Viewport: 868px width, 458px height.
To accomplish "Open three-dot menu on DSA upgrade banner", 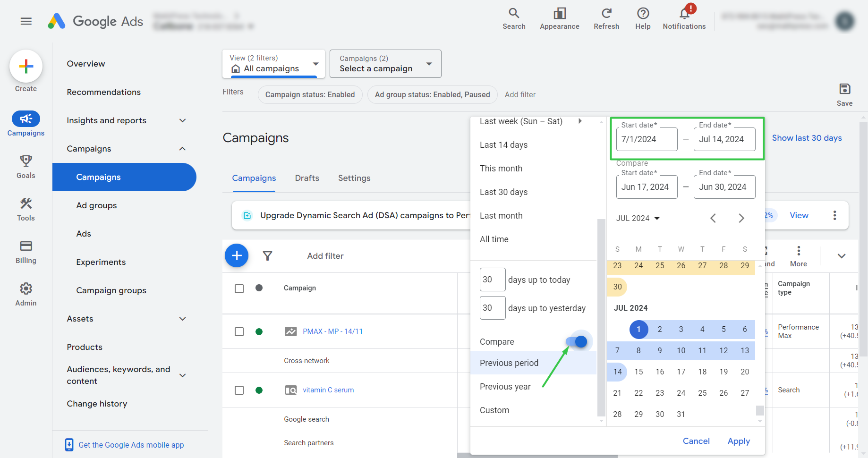I will click(834, 215).
